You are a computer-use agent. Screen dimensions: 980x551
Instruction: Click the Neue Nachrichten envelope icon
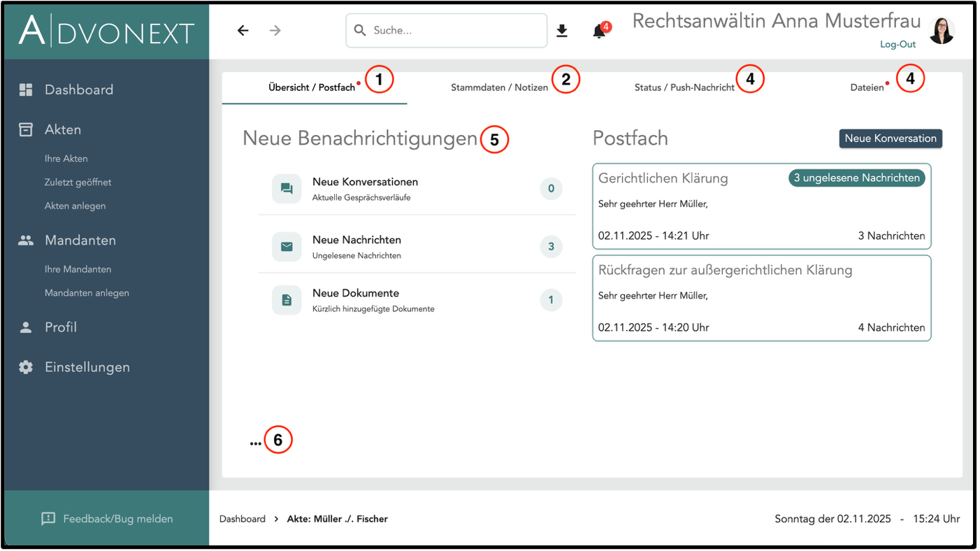(287, 246)
